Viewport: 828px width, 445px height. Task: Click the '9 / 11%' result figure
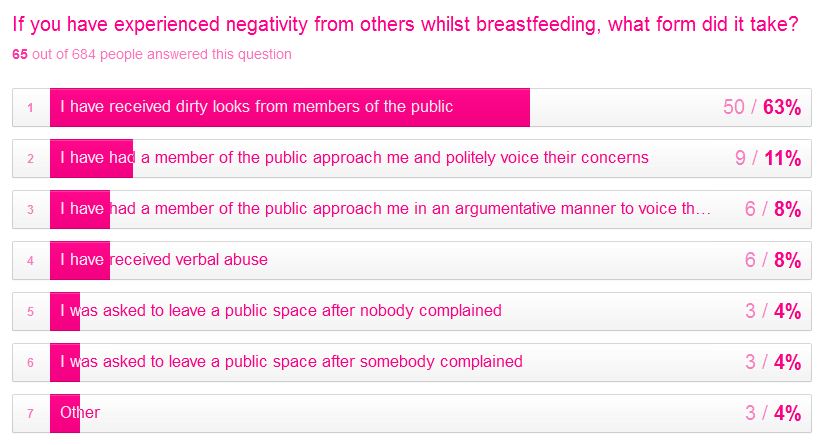pyautogui.click(x=767, y=158)
